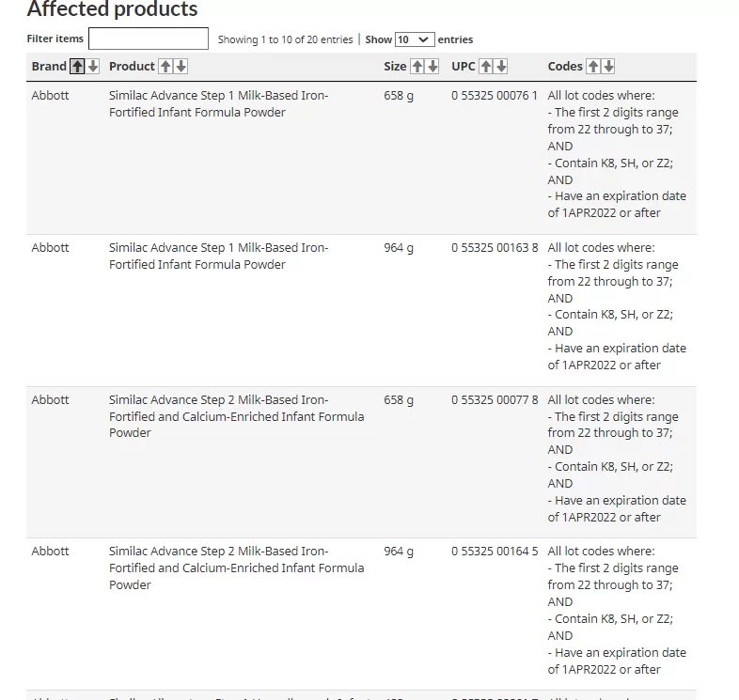Sort Brand column ascending with up arrow
The height and width of the screenshot is (700, 739).
click(77, 67)
